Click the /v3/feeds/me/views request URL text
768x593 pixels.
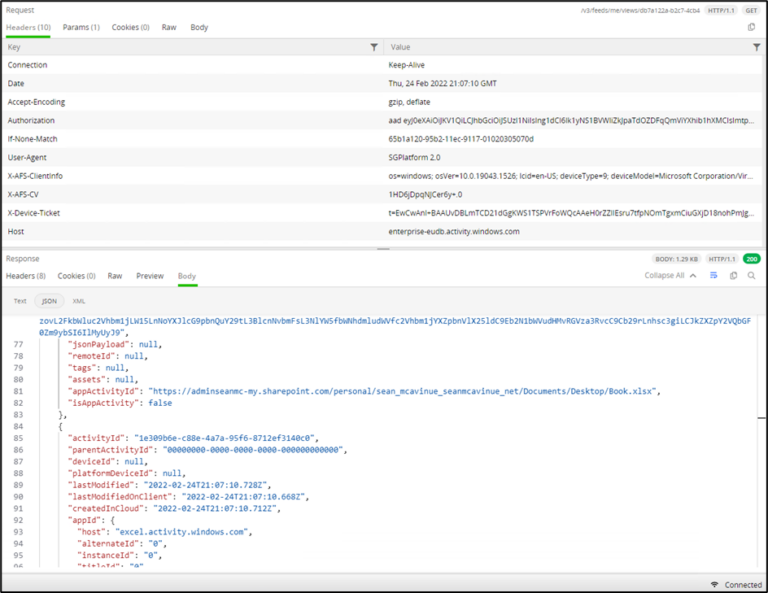pyautogui.click(x=640, y=10)
